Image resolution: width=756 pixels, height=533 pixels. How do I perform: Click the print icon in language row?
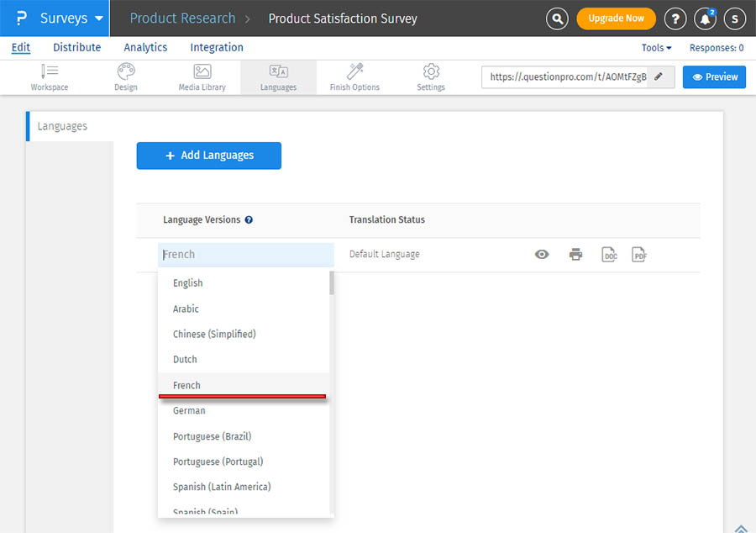point(575,254)
